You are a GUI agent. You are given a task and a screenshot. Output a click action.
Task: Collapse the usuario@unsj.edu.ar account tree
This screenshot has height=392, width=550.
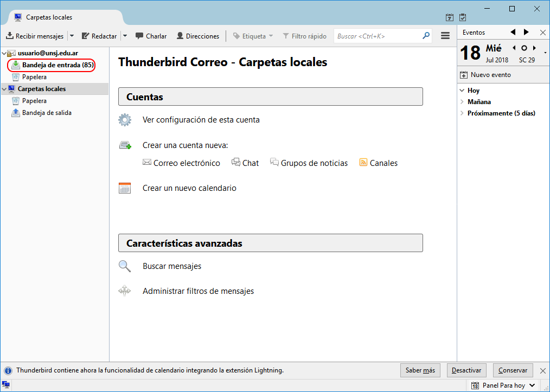click(4, 53)
